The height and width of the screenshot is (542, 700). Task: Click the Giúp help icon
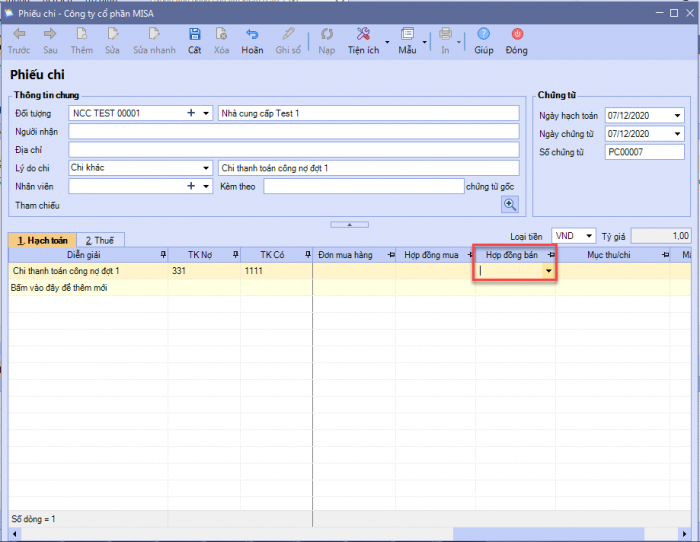coord(483,34)
